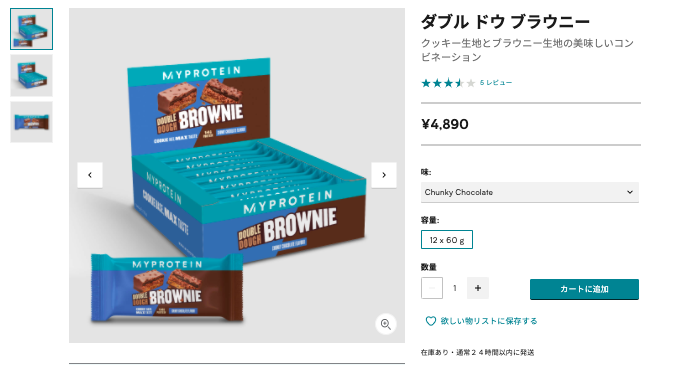Open the magnifier zoom on product image
Screen dimensions: 677x365
click(386, 324)
